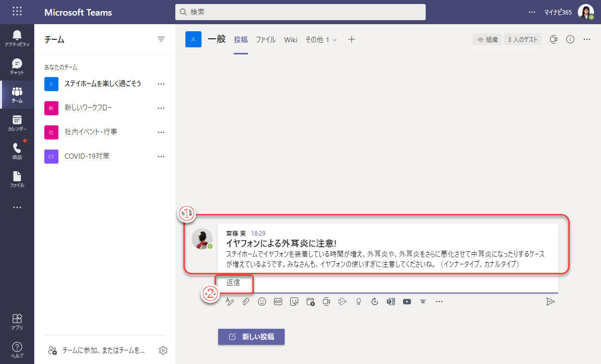The height and width of the screenshot is (364, 601).
Task: Click the message timestamp 18:29
Action: click(x=258, y=233)
